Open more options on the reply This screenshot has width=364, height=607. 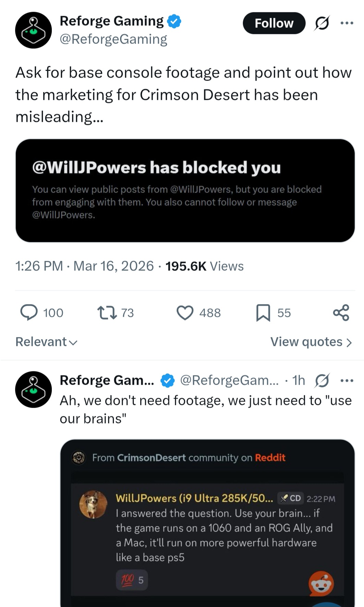click(347, 380)
